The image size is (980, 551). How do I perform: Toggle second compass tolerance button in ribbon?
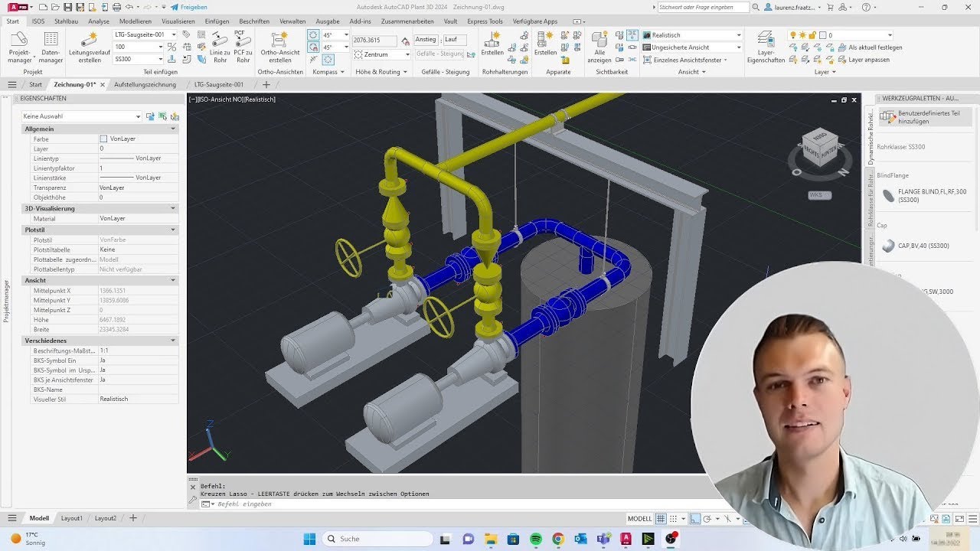(x=313, y=47)
